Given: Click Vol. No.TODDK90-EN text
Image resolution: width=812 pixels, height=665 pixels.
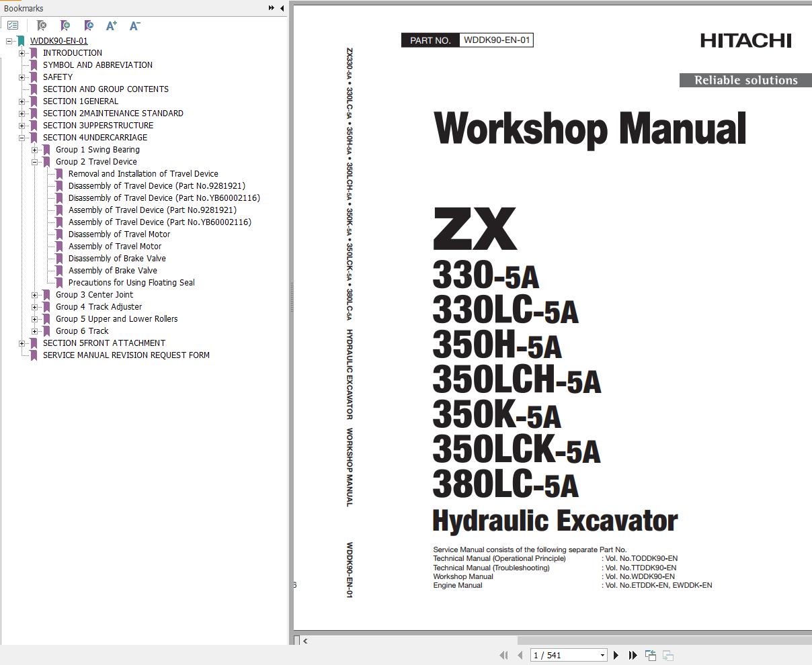Looking at the screenshot, I should coord(640,558).
